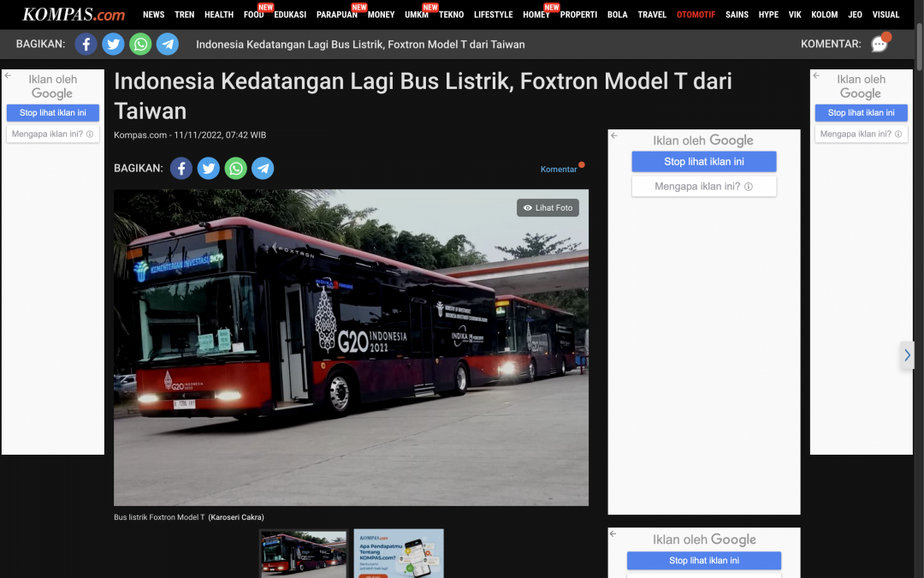Click Stop lihat iklan ini in large middle-right ad
Viewport: 924px width, 578px height.
point(704,162)
